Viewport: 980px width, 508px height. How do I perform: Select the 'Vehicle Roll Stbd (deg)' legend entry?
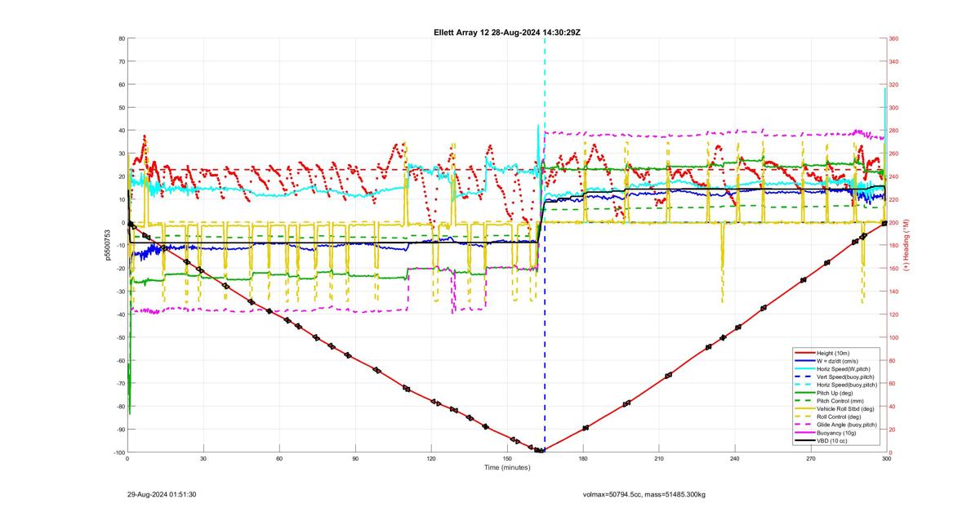coord(845,408)
